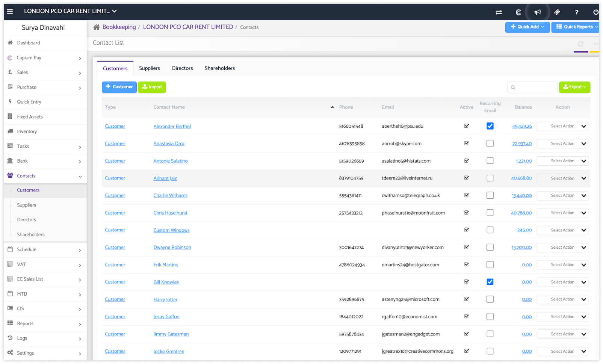Open announcements megaphone icon
The height and width of the screenshot is (364, 603).
click(538, 12)
